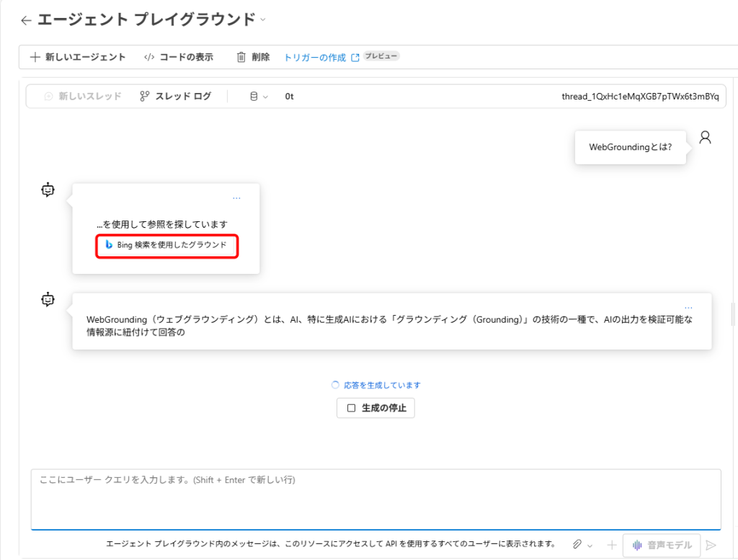Create a new agent with 新しいエージェント
The width and height of the screenshot is (738, 560).
click(78, 58)
